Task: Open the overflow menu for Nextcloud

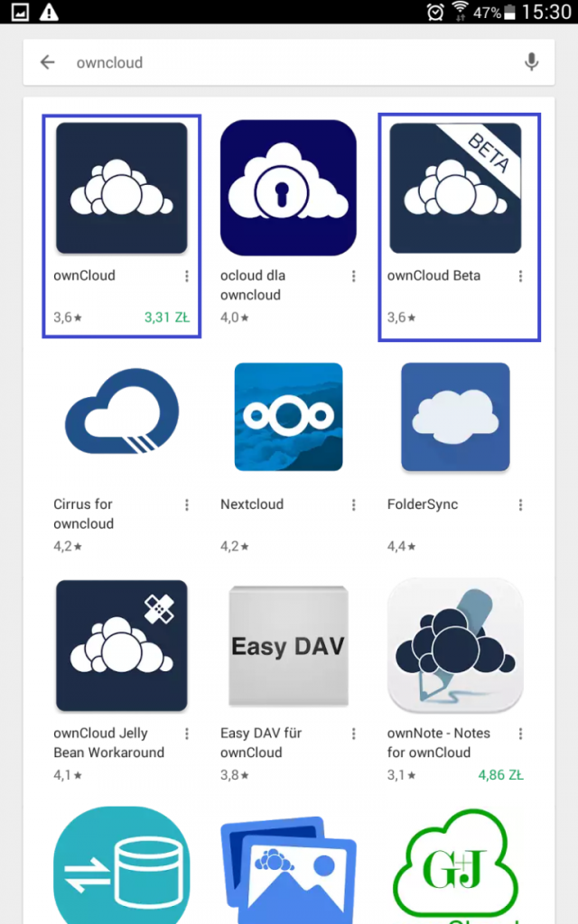Action: (353, 505)
